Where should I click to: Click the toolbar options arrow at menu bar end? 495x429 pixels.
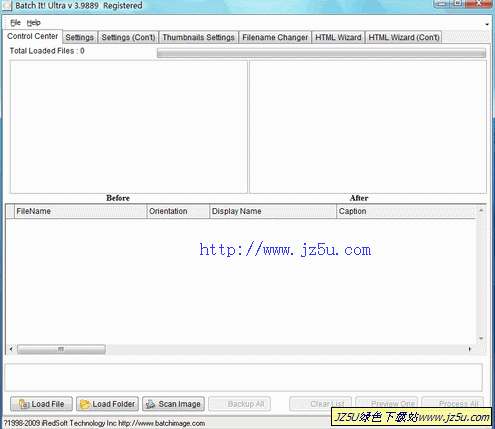pos(487,24)
